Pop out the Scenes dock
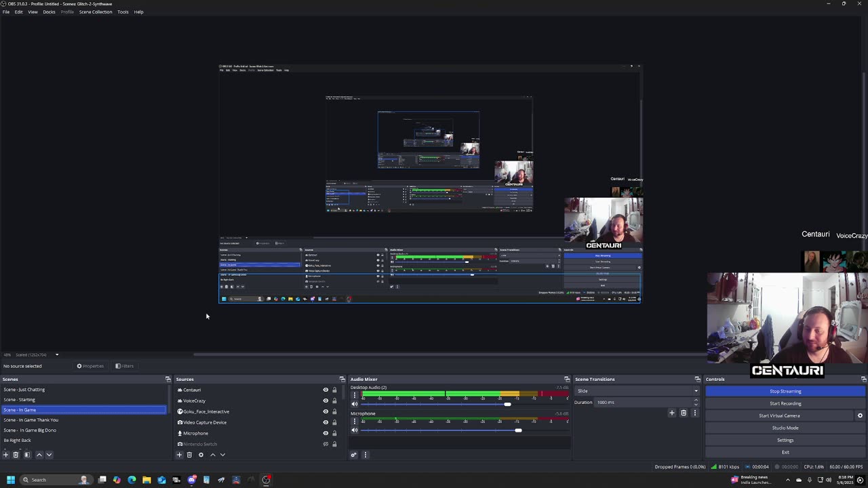Image resolution: width=868 pixels, height=488 pixels. [168, 379]
